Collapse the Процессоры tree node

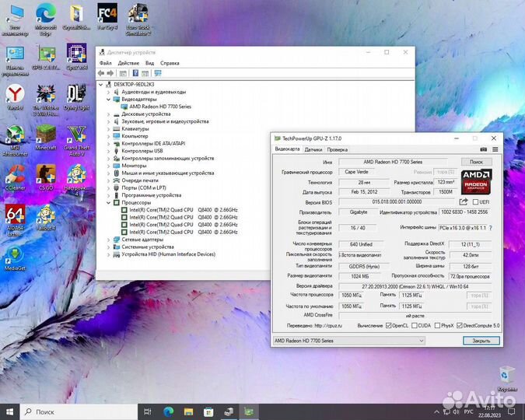pos(108,203)
